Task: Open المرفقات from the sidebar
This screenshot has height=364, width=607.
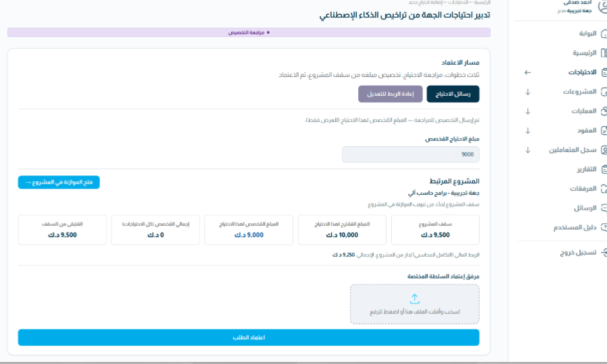Action: (583, 188)
